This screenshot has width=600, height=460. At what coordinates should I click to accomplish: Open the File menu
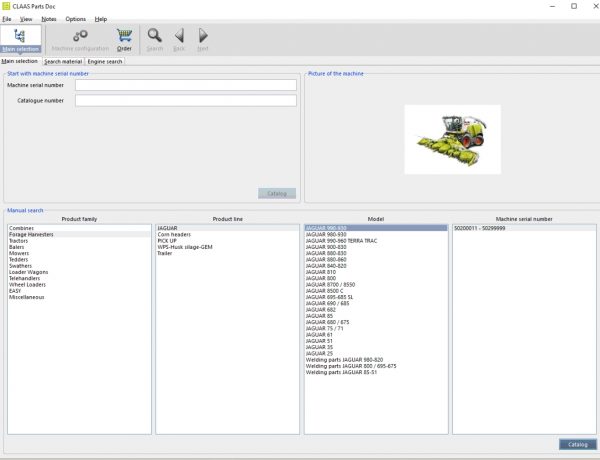tap(7, 19)
